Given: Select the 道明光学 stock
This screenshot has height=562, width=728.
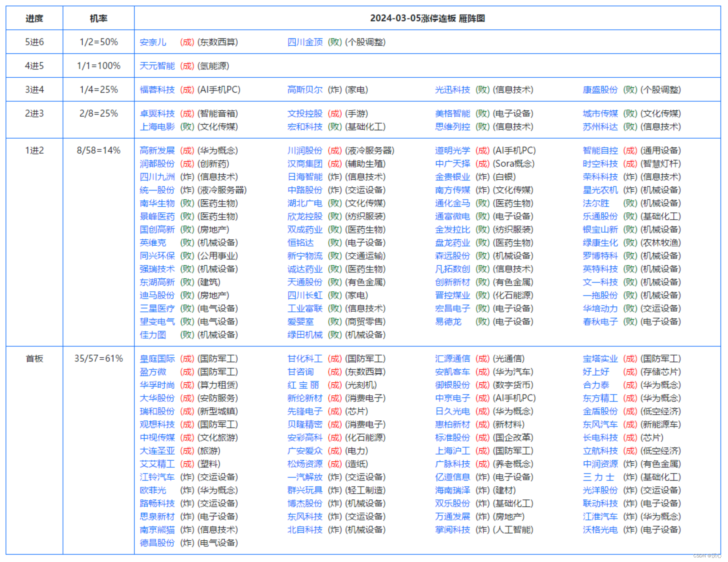Looking at the screenshot, I should (452, 150).
